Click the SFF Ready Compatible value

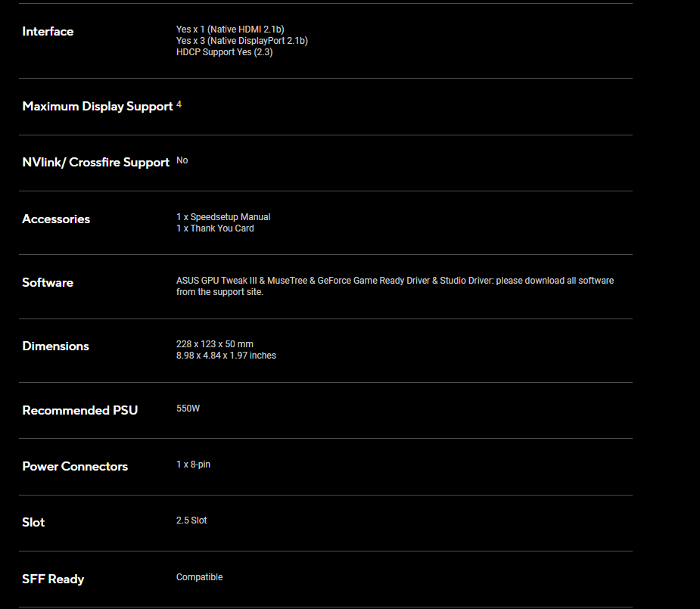click(x=200, y=577)
